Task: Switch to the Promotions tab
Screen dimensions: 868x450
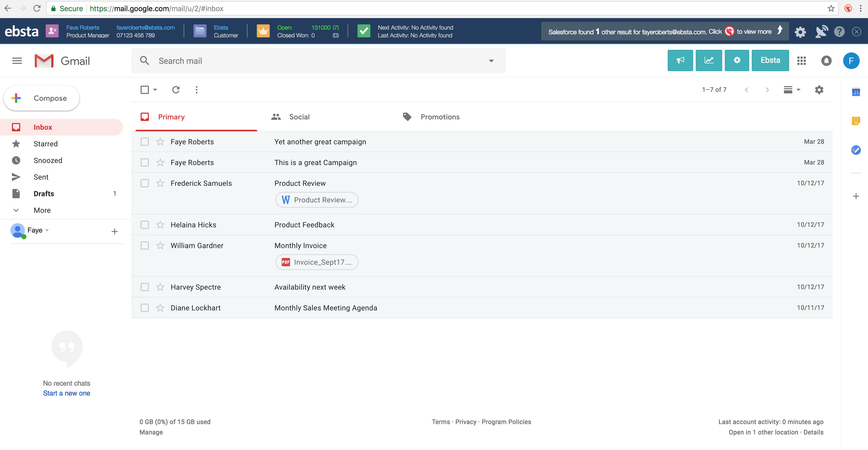Action: [440, 117]
